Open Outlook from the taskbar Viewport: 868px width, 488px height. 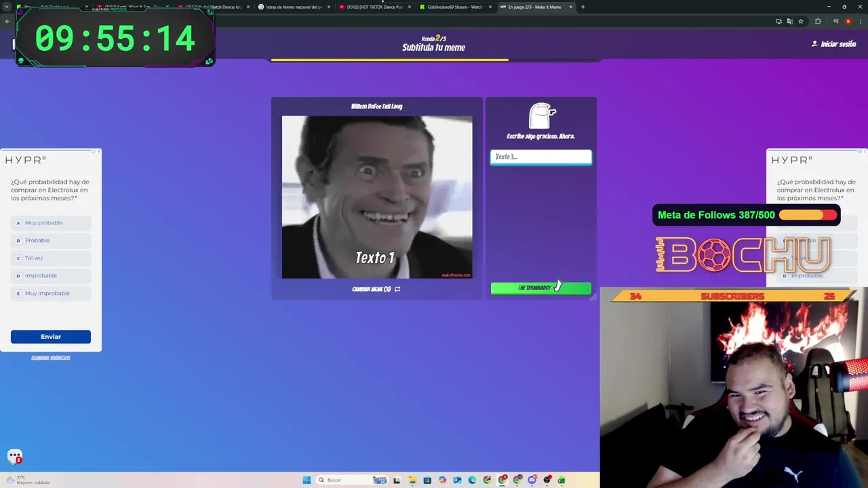click(457, 480)
